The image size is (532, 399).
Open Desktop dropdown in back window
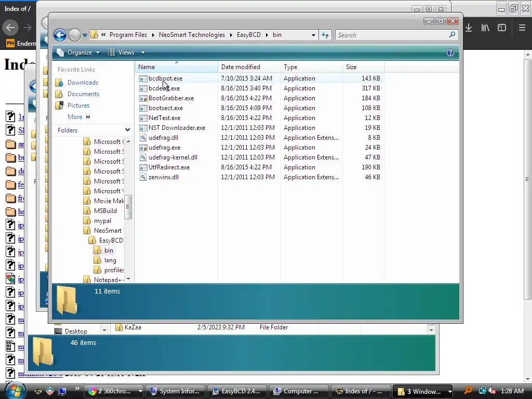point(104,330)
